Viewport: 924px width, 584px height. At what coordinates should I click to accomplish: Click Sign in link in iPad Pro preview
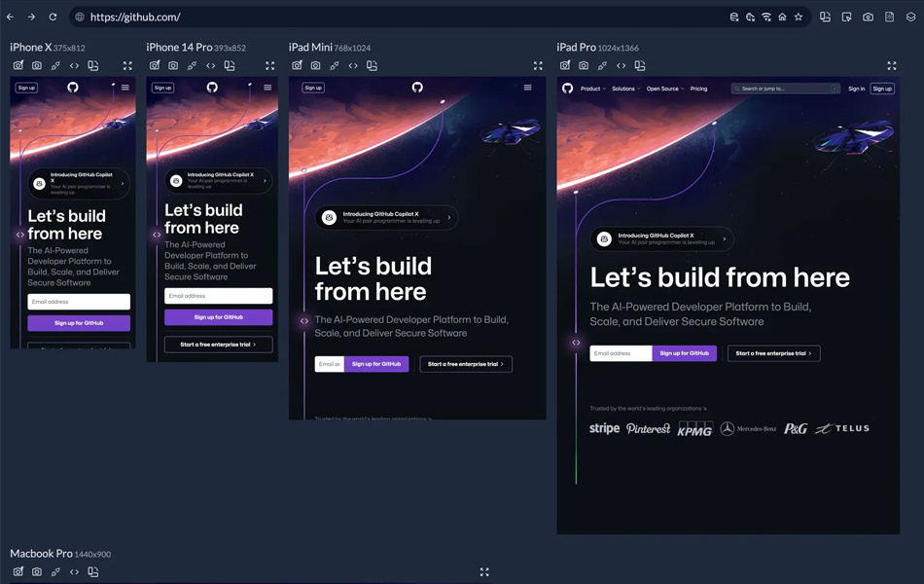(856, 89)
